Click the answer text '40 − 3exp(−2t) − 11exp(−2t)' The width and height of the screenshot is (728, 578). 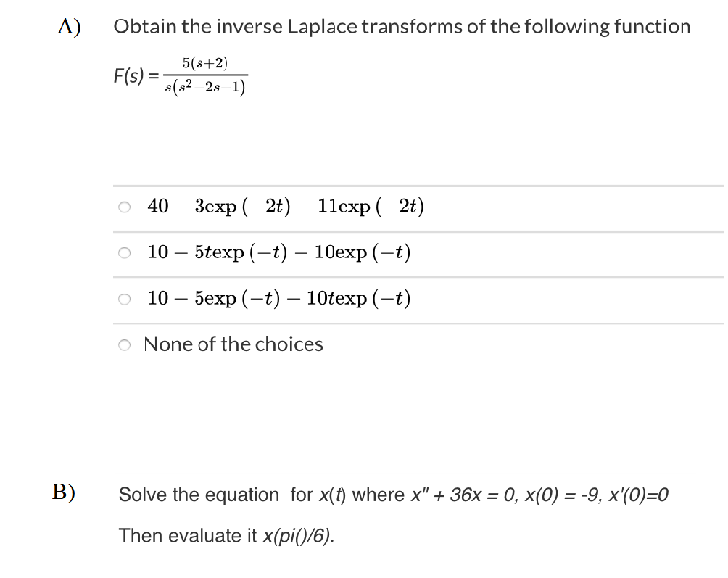pos(286,206)
